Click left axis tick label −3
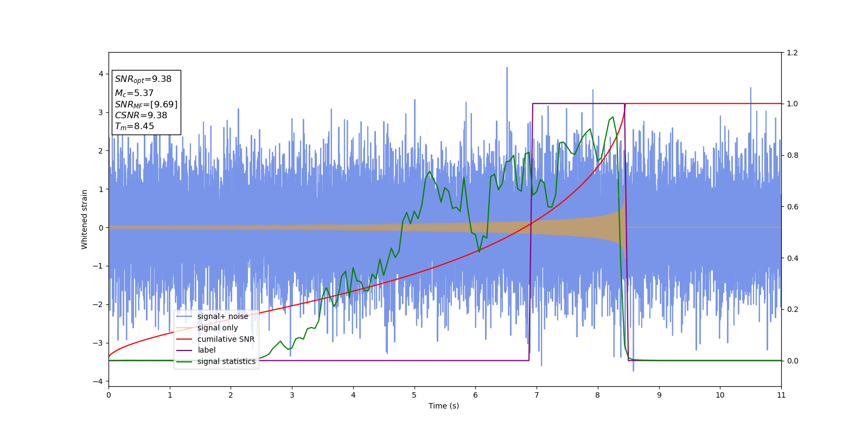The width and height of the screenshot is (868, 434). click(98, 343)
